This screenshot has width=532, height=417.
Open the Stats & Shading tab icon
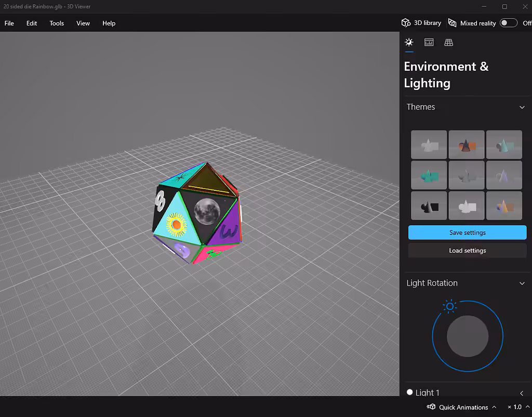click(429, 42)
